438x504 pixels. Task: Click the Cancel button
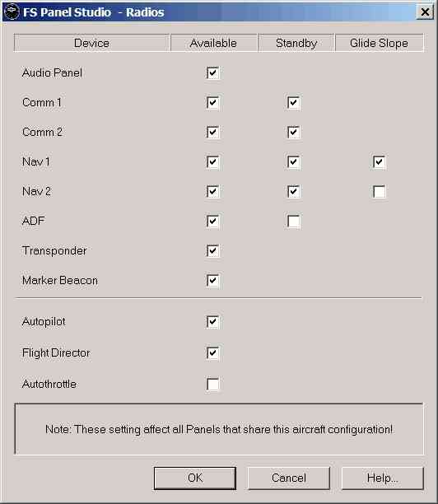pos(289,478)
